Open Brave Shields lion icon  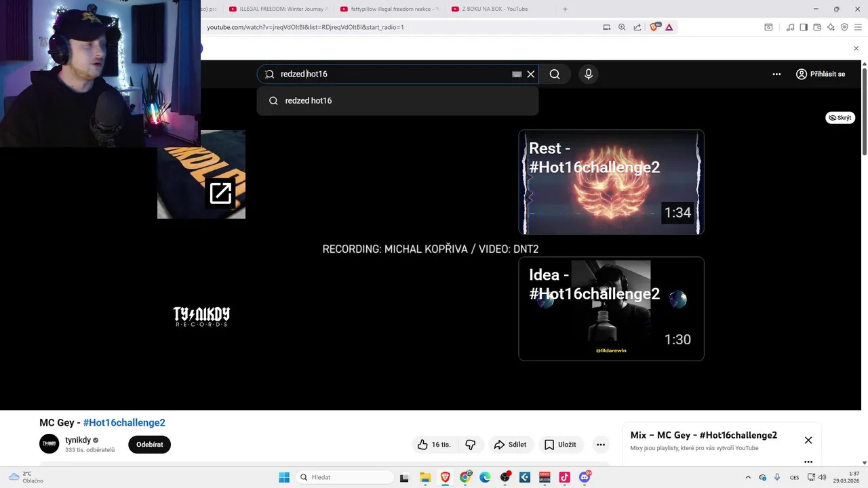click(654, 27)
